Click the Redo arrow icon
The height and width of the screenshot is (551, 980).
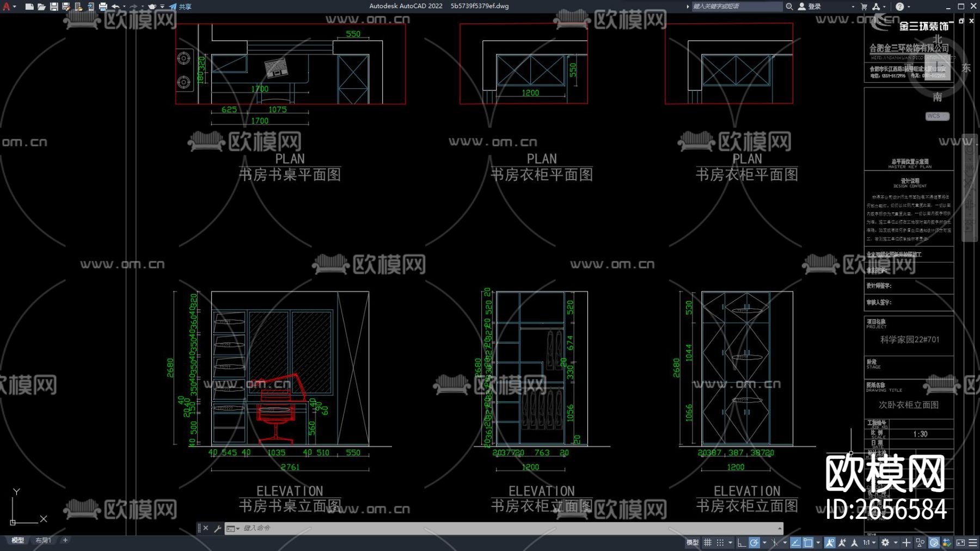(x=133, y=7)
